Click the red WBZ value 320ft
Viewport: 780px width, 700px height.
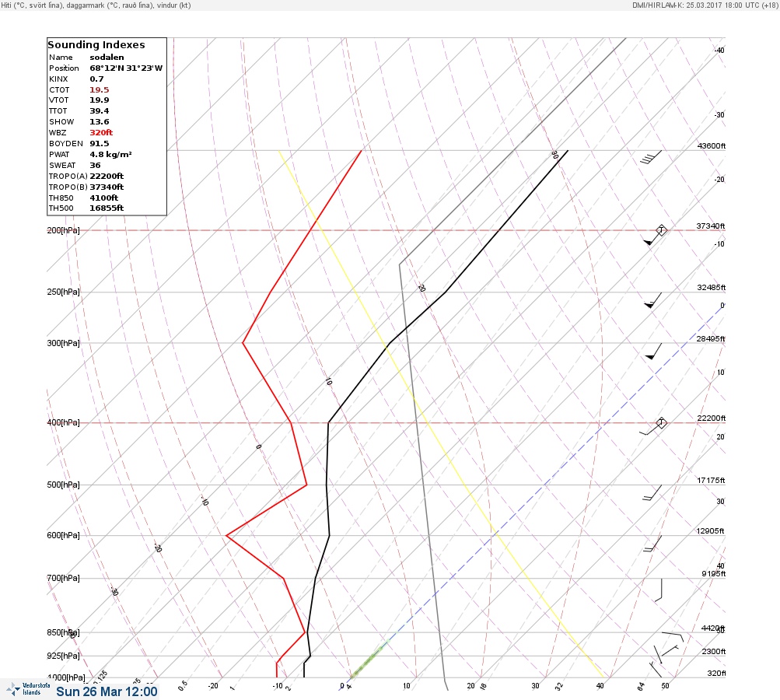pos(101,133)
